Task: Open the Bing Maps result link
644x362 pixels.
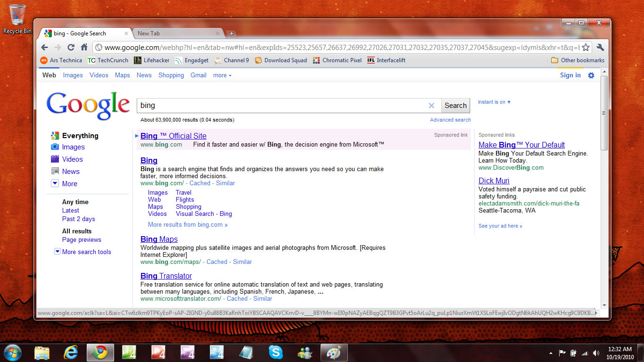Action: (x=159, y=239)
